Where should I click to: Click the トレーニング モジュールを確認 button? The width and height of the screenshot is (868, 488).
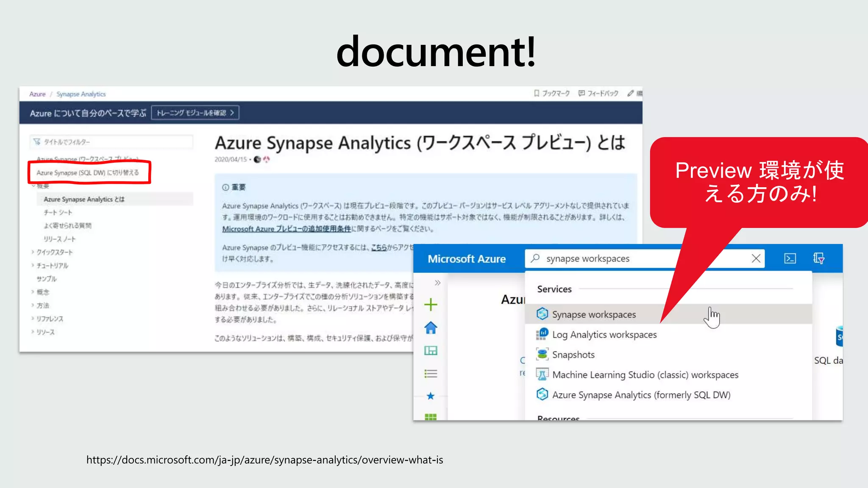195,113
